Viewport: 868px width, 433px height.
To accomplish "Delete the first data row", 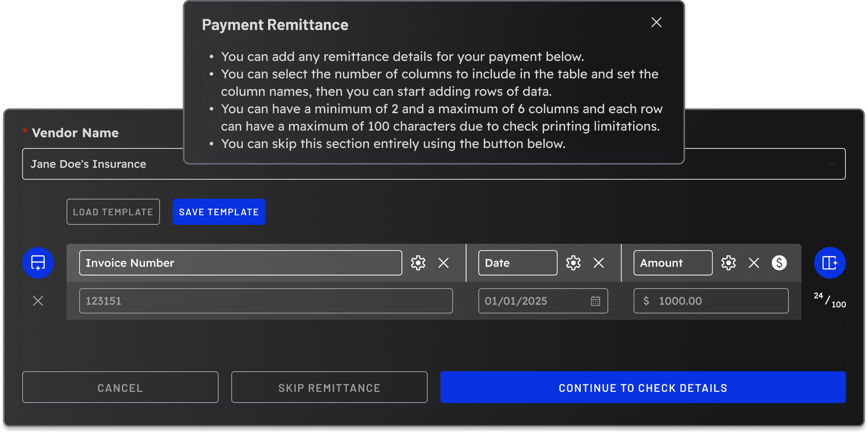I will pyautogui.click(x=38, y=301).
